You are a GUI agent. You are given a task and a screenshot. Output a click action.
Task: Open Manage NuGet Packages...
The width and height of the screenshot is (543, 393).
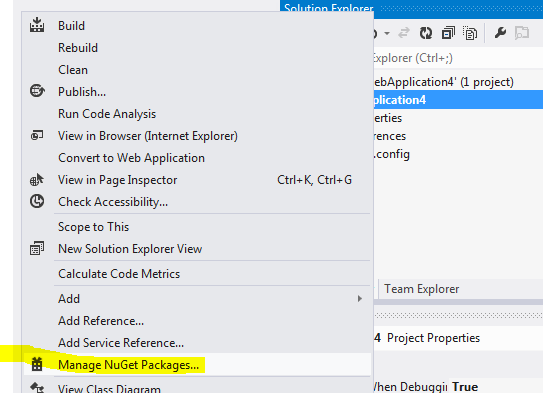(197, 365)
